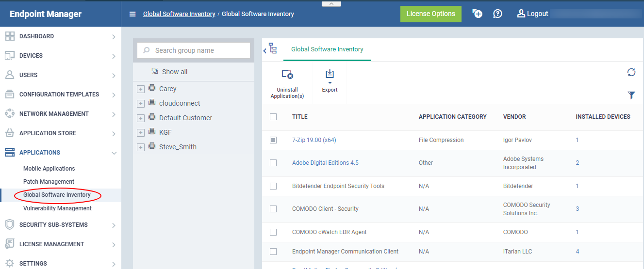Open the hamburger menu icon
This screenshot has height=269, width=644.
tap(132, 14)
